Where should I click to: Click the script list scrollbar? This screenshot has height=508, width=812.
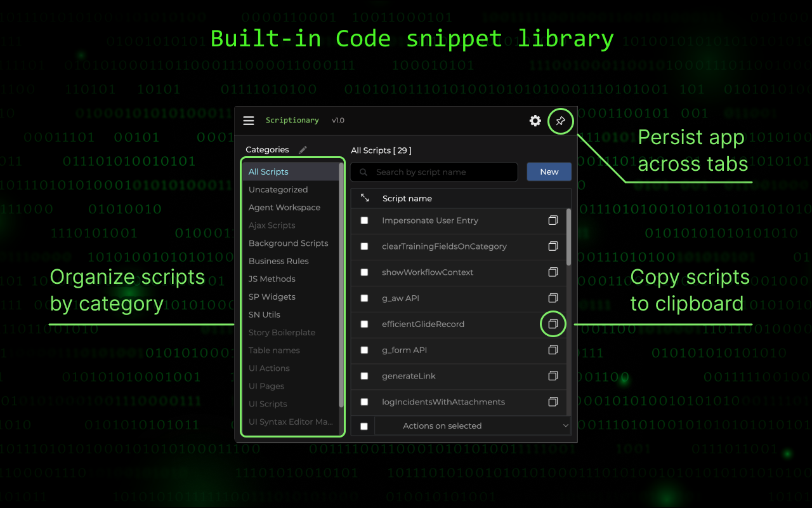coord(568,237)
